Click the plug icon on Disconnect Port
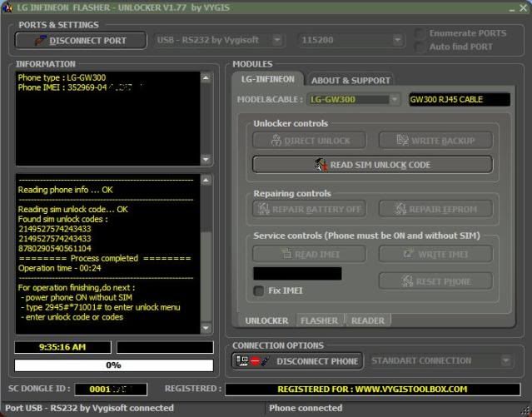The image size is (532, 417). (40, 41)
